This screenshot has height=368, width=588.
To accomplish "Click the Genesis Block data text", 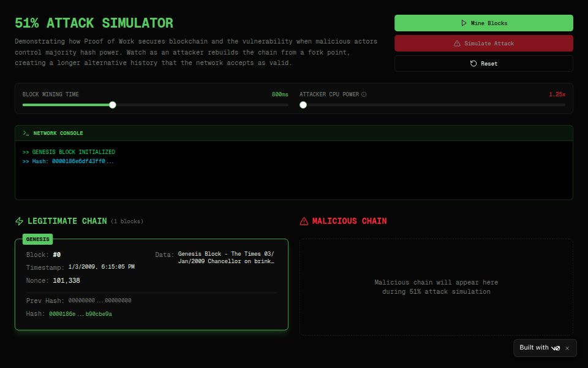I will (x=226, y=258).
